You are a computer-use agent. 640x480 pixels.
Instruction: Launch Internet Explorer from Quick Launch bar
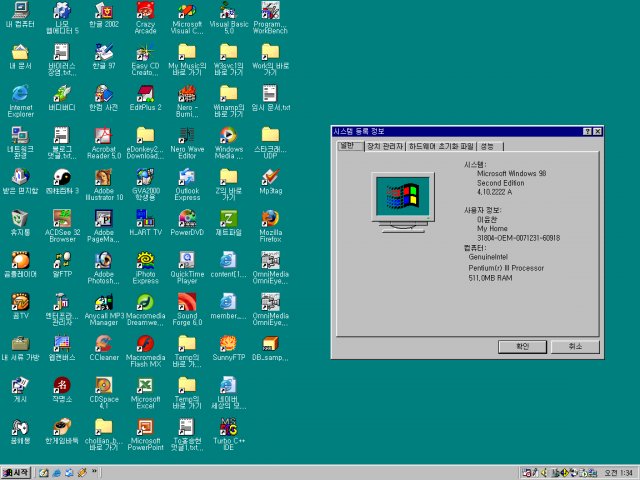(57, 473)
